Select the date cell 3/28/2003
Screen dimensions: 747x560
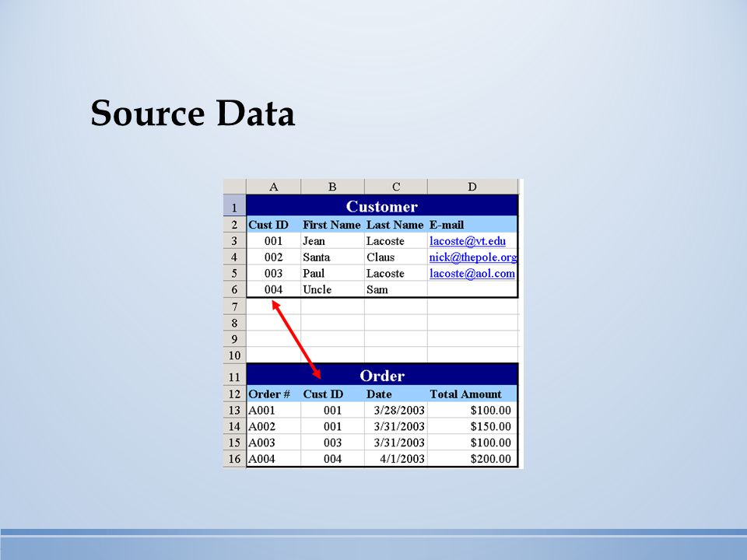click(396, 410)
